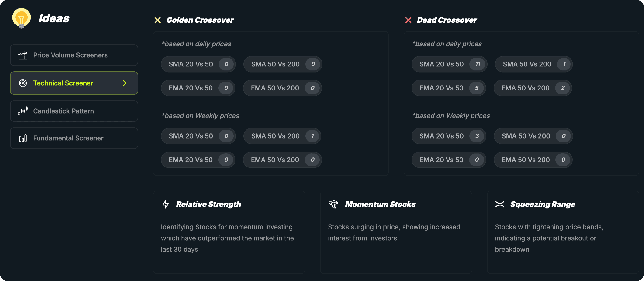Screen dimensions: 644x281
Task: Click the Technical Screener gauge icon
Action: click(x=23, y=83)
